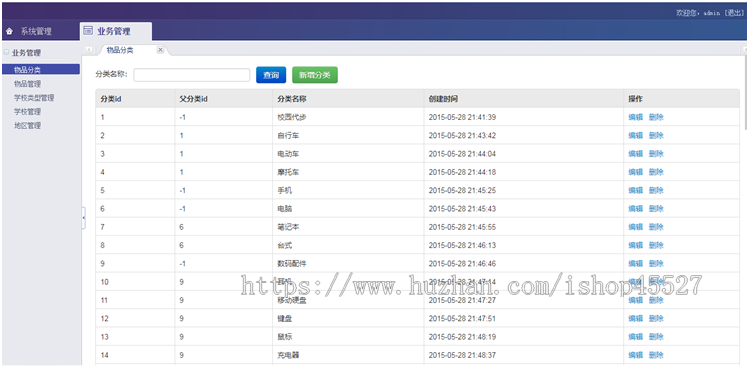Open the 系统管理 top tab

[x=36, y=32]
